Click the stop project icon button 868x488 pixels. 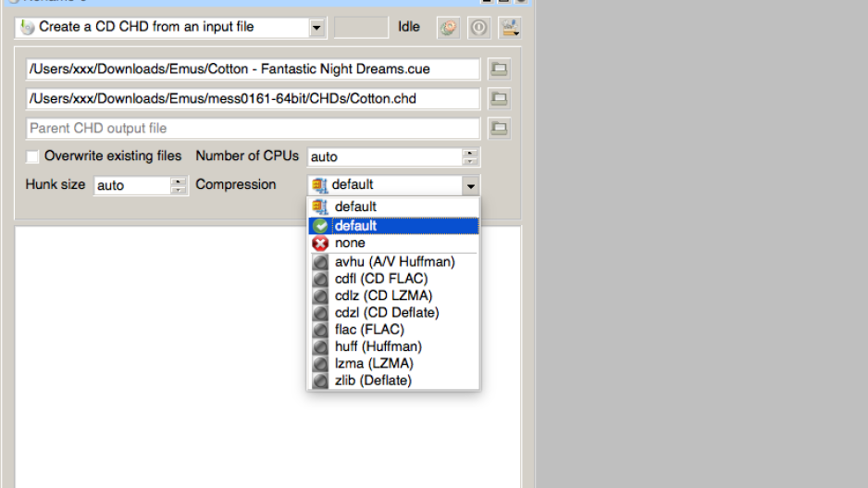(x=478, y=27)
